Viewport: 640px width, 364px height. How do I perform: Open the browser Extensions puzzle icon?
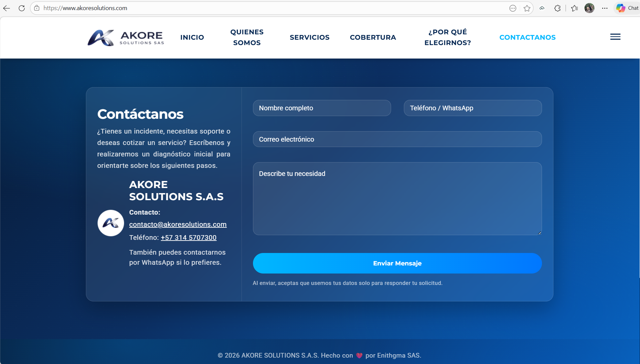[557, 8]
